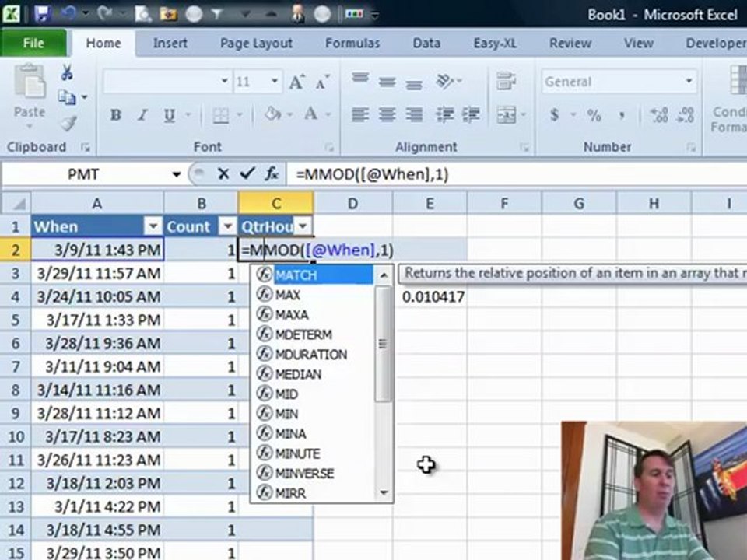Switch to the Formulas tab

point(352,44)
